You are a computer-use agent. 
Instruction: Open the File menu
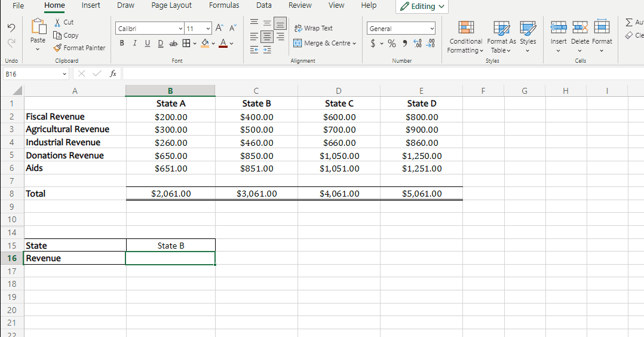point(18,5)
